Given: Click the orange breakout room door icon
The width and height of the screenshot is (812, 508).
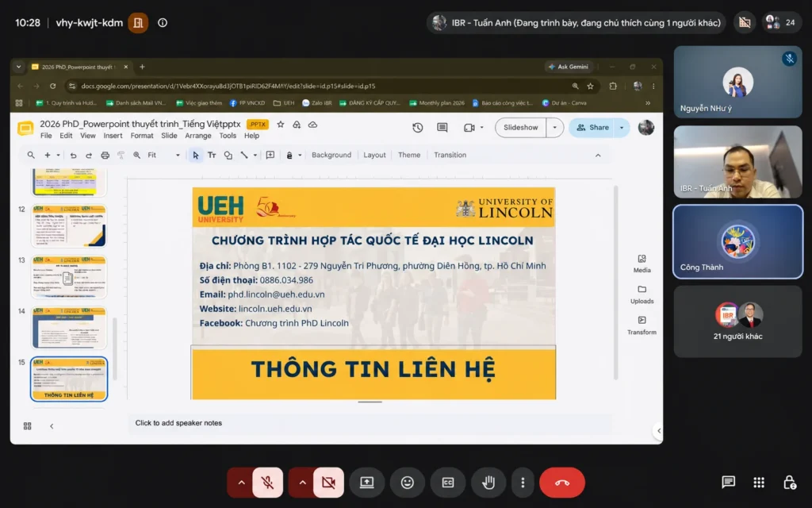Looking at the screenshot, I should click(138, 23).
